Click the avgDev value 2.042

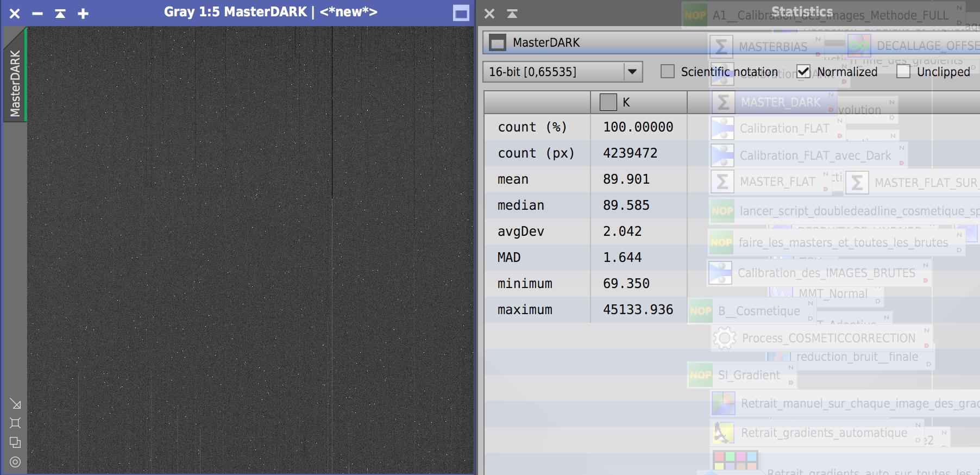pos(623,232)
